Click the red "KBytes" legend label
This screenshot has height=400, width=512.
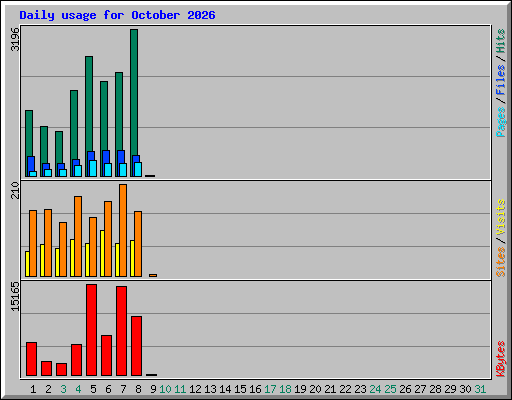(x=501, y=359)
